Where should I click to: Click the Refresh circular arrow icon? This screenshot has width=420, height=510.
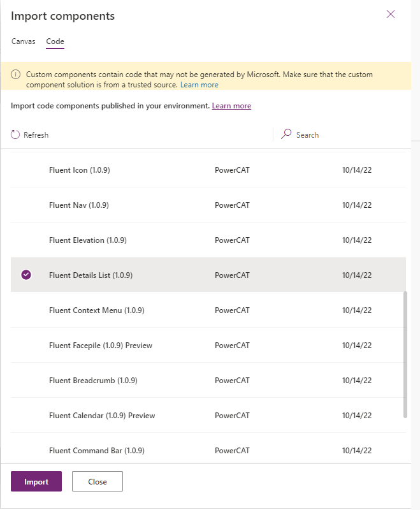(x=15, y=135)
